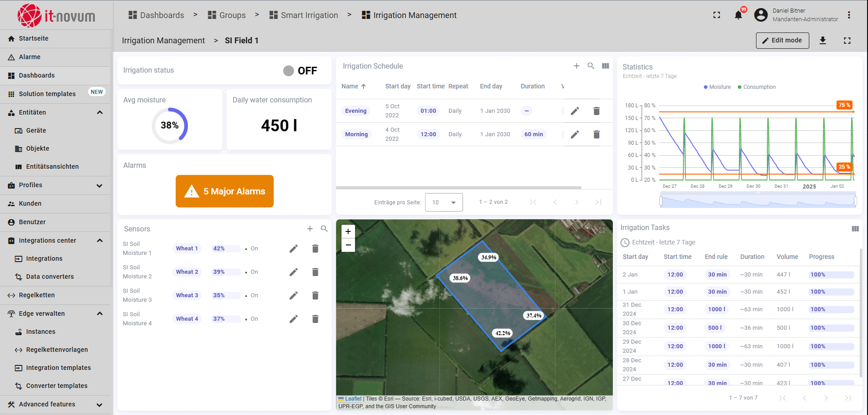This screenshot has width=868, height=415.
Task: Add a new irrigation schedule entry
Action: (x=576, y=66)
